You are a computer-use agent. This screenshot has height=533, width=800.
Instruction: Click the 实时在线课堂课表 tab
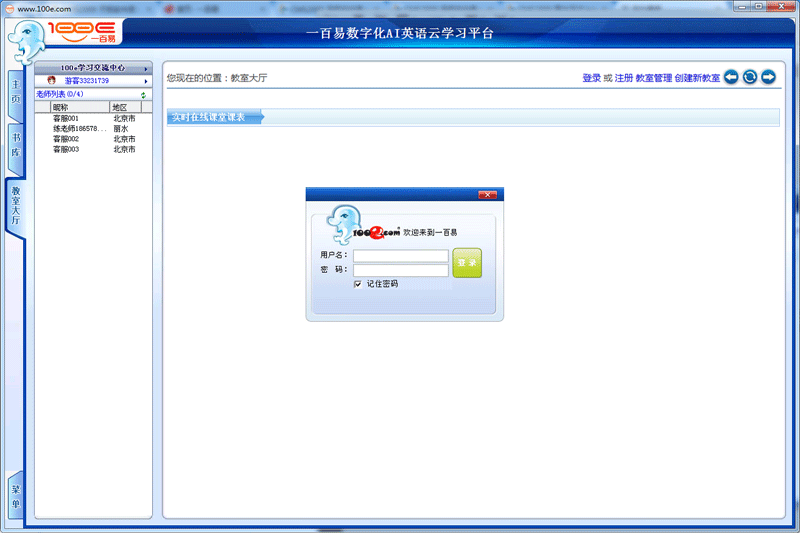pos(214,117)
